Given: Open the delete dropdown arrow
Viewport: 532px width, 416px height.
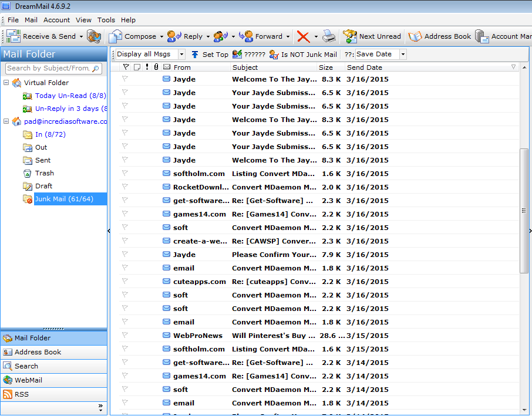Looking at the screenshot, I should point(316,36).
